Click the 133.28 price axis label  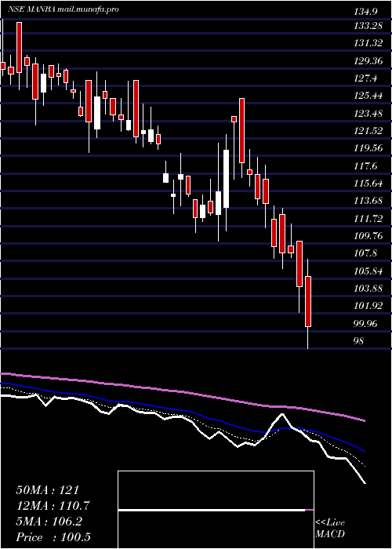coord(369,26)
